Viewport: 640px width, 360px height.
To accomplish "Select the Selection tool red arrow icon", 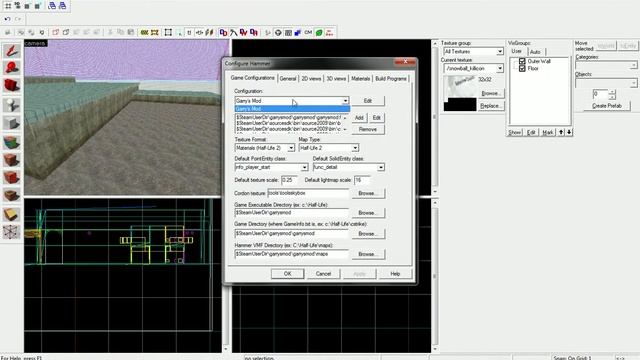I will (x=11, y=51).
